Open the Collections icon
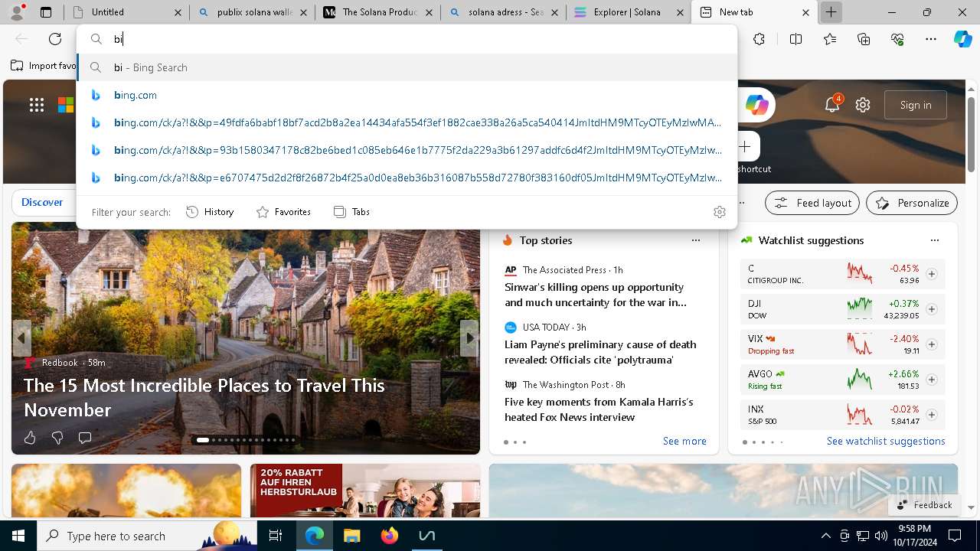Viewport: 980px width, 551px height. [864, 39]
